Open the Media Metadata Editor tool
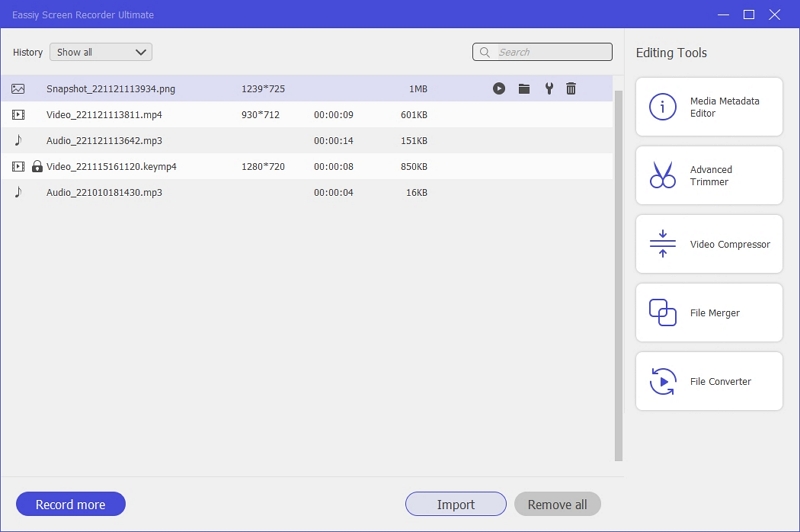Image resolution: width=800 pixels, height=532 pixels. click(709, 107)
